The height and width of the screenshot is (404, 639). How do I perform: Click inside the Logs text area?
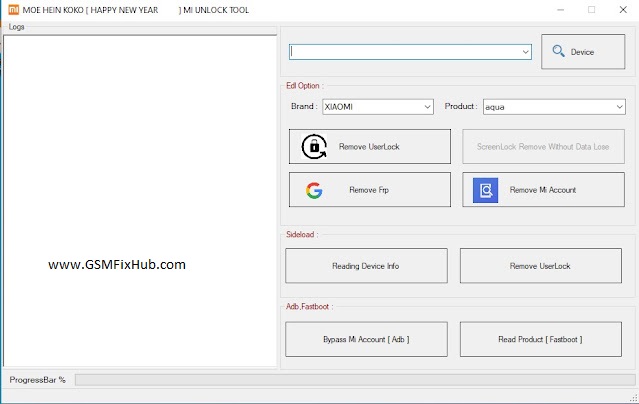(140, 201)
